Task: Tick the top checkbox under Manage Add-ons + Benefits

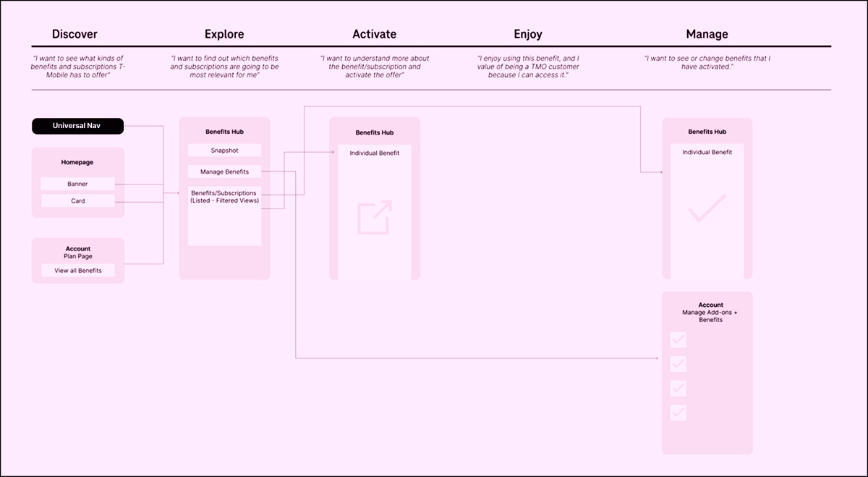Action: (678, 339)
